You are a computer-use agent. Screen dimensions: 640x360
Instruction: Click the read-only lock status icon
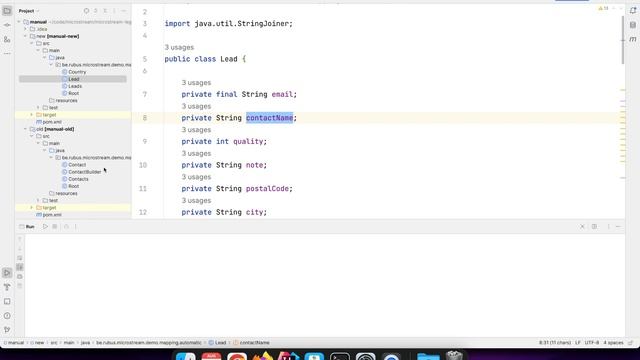coord(631,343)
